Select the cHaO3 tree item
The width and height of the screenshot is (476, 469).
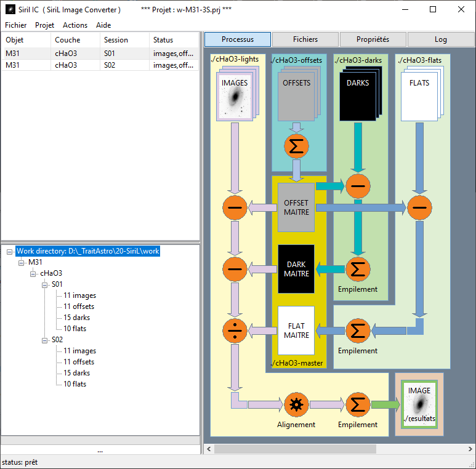pyautogui.click(x=51, y=273)
